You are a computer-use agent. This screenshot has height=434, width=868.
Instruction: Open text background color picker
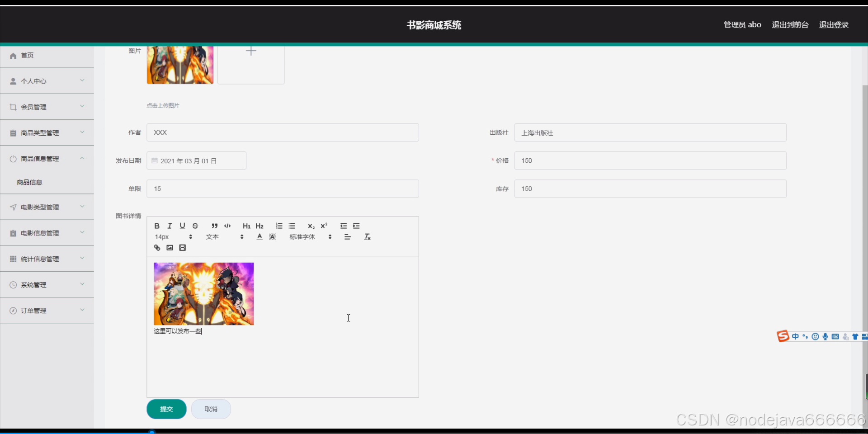click(x=272, y=237)
